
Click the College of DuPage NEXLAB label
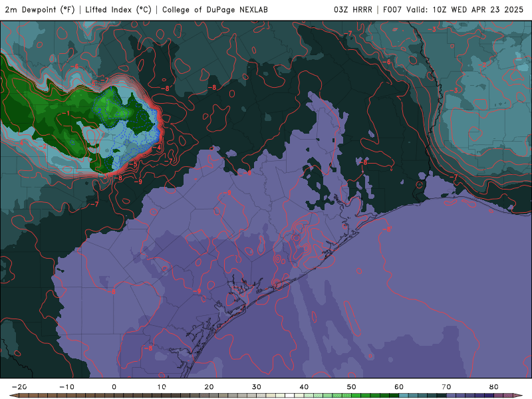(x=215, y=9)
